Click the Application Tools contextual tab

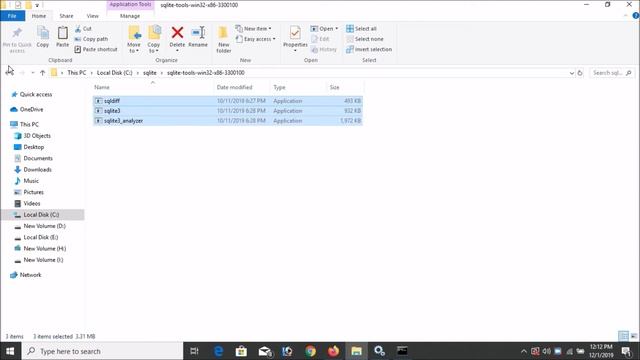tap(130, 4)
